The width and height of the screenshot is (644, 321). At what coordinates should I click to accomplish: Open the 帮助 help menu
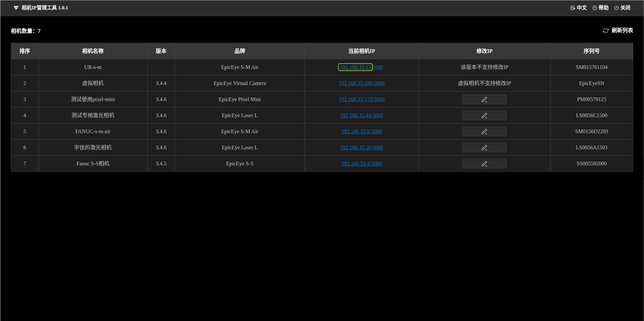pos(600,8)
